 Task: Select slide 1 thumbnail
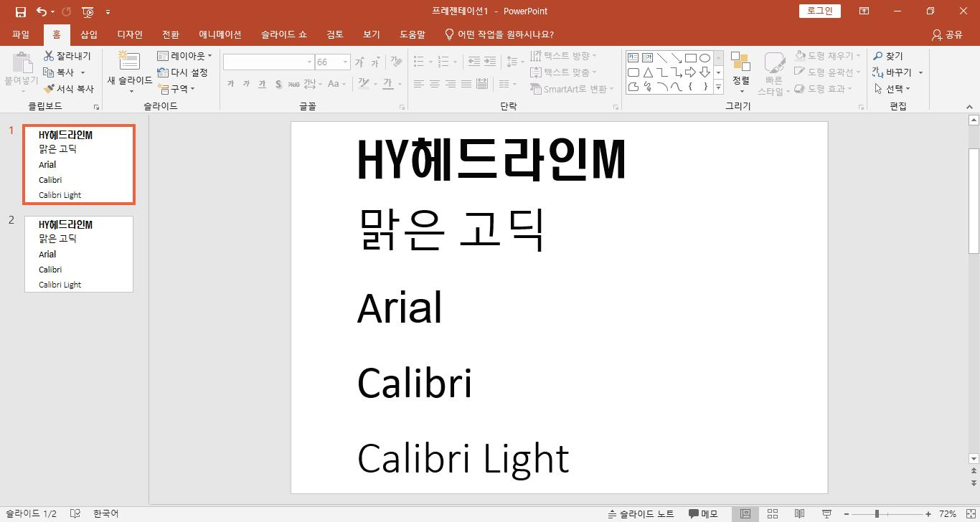[x=79, y=164]
